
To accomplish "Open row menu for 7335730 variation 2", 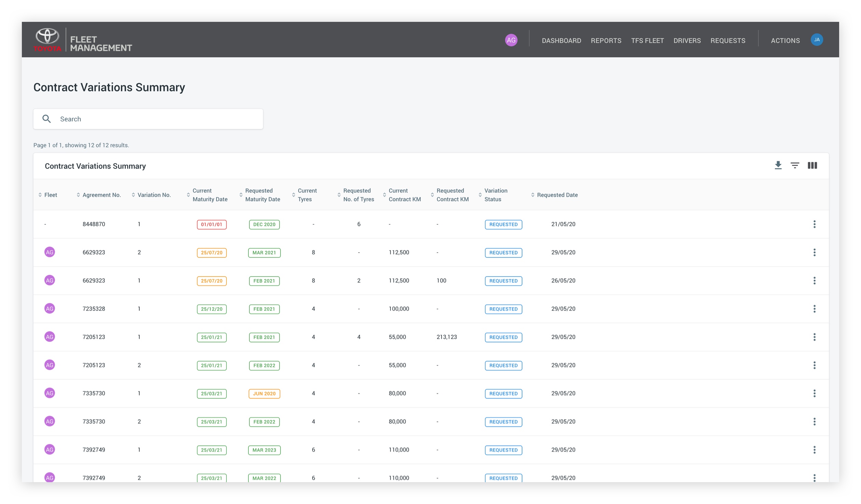I will coord(814,422).
